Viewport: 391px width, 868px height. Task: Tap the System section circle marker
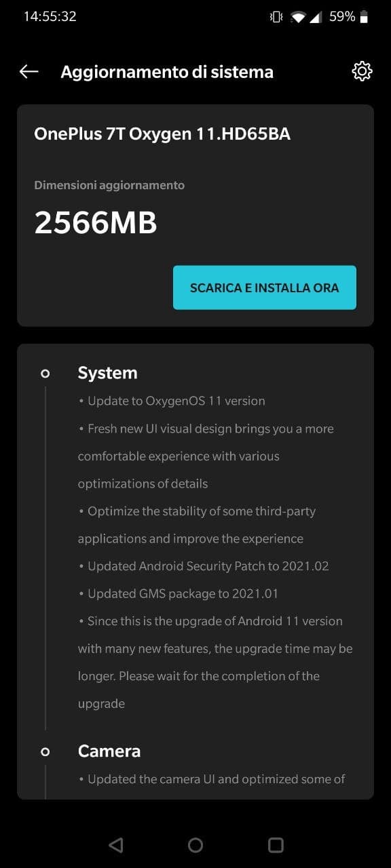click(x=45, y=373)
